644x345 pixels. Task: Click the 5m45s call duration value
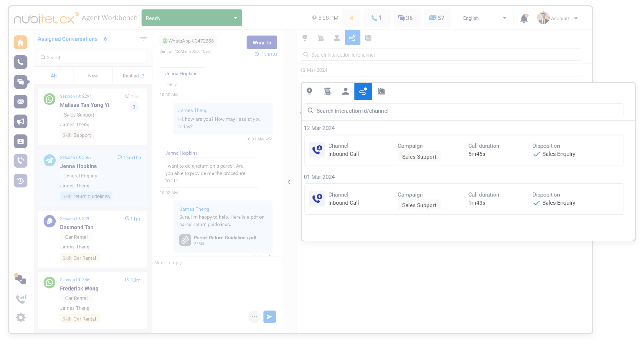pyautogui.click(x=477, y=154)
